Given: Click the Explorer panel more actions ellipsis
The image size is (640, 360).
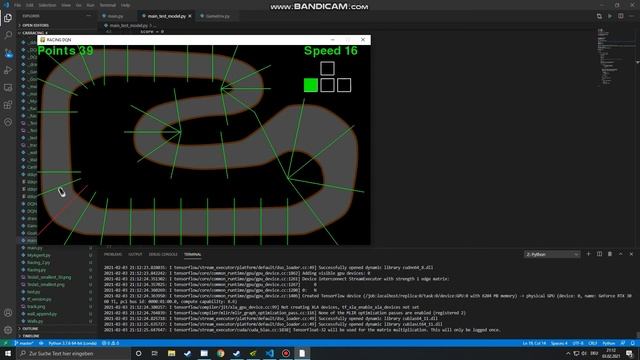Looking at the screenshot, I should click(x=89, y=16).
